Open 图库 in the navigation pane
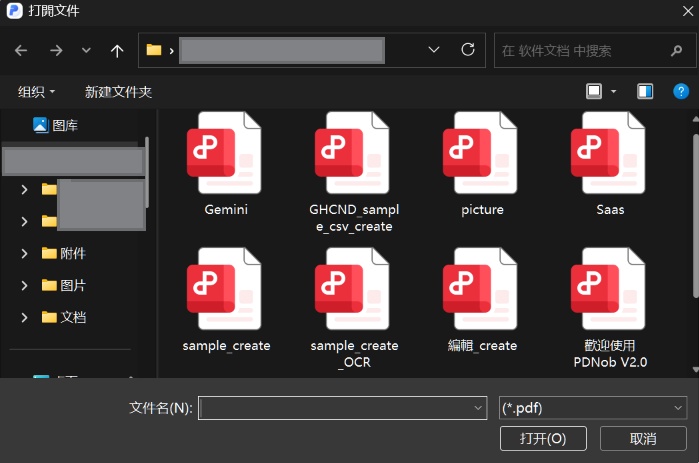Screen dimensions: 699x463 56,126
